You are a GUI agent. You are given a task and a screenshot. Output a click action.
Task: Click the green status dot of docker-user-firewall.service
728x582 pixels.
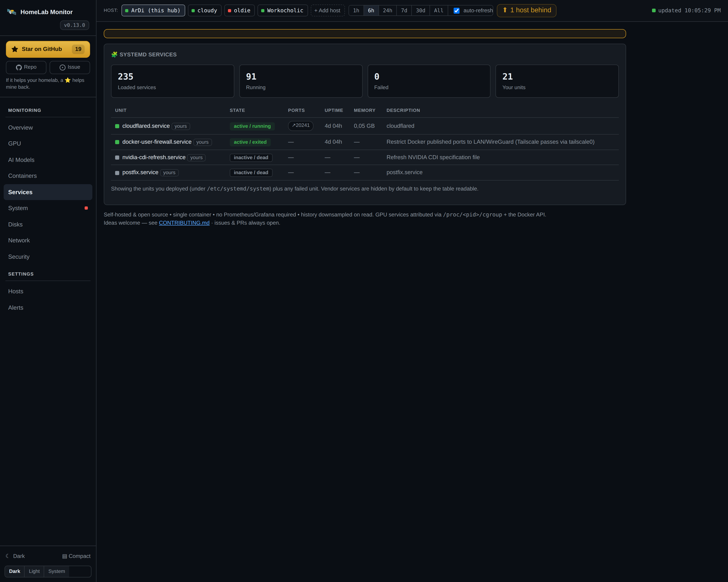[x=117, y=142]
